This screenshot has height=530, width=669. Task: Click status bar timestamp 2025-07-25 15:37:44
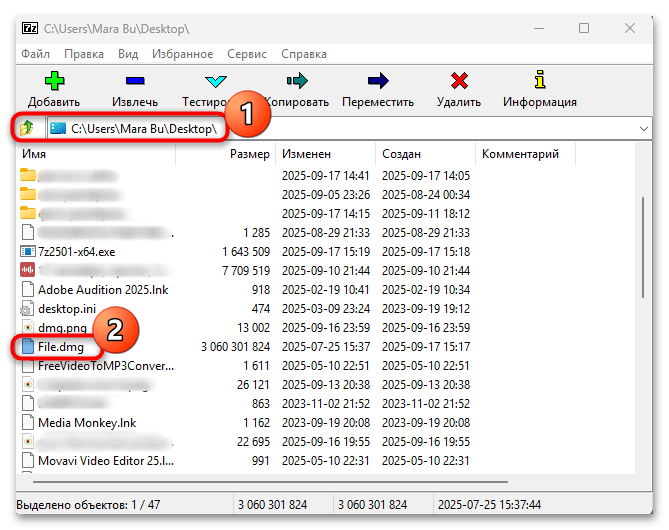click(489, 505)
